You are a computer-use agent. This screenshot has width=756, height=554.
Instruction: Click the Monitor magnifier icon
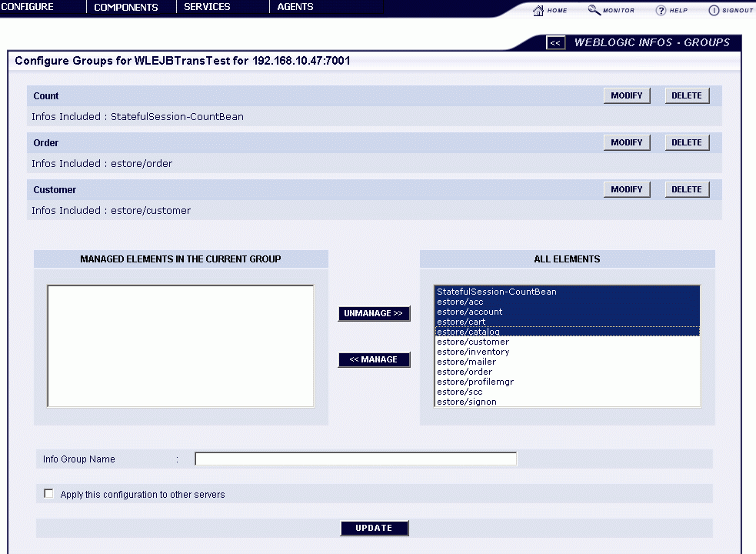[x=594, y=10]
